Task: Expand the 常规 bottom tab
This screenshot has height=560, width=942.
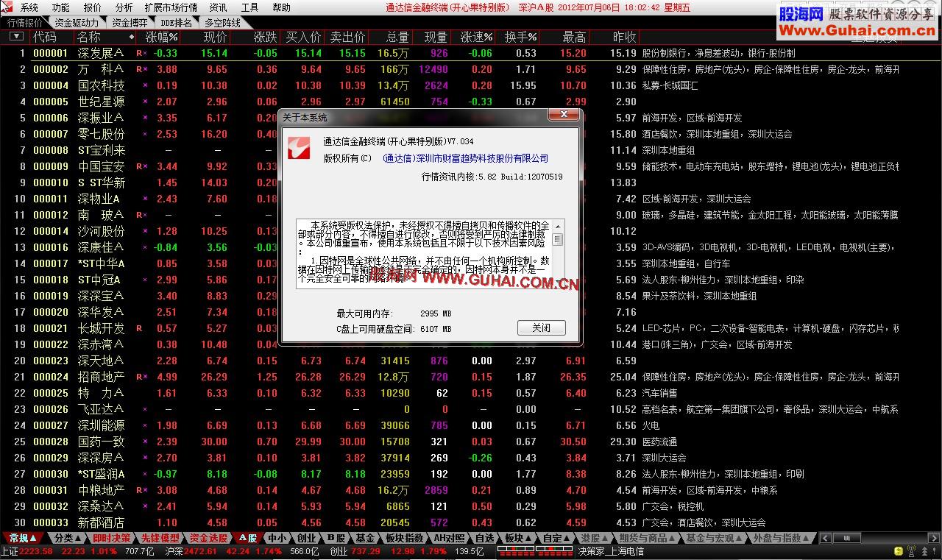Action: 24,539
